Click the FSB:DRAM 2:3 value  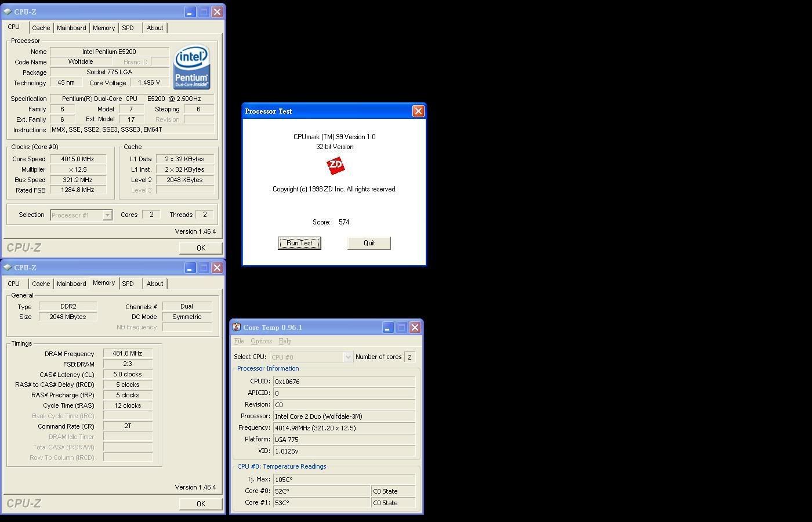pyautogui.click(x=128, y=364)
